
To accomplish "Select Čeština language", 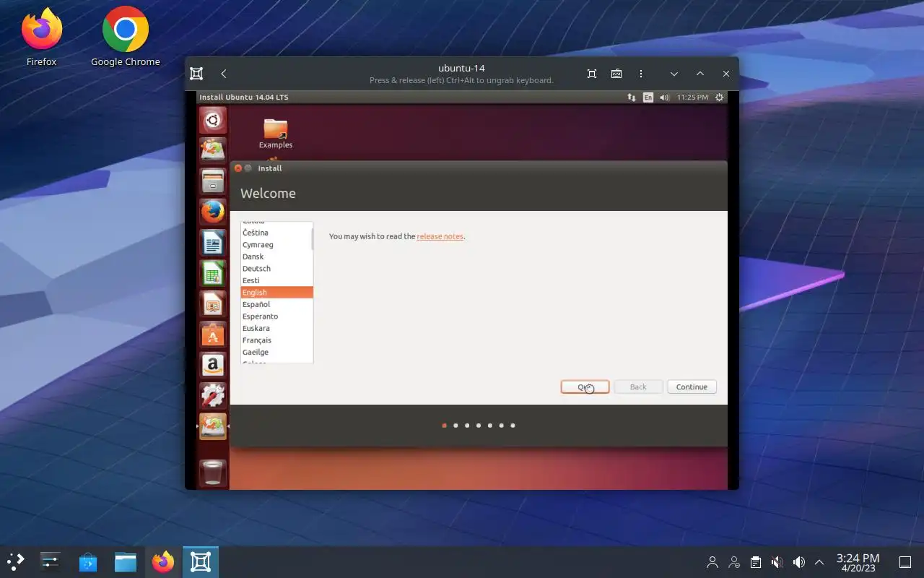I will [x=276, y=233].
